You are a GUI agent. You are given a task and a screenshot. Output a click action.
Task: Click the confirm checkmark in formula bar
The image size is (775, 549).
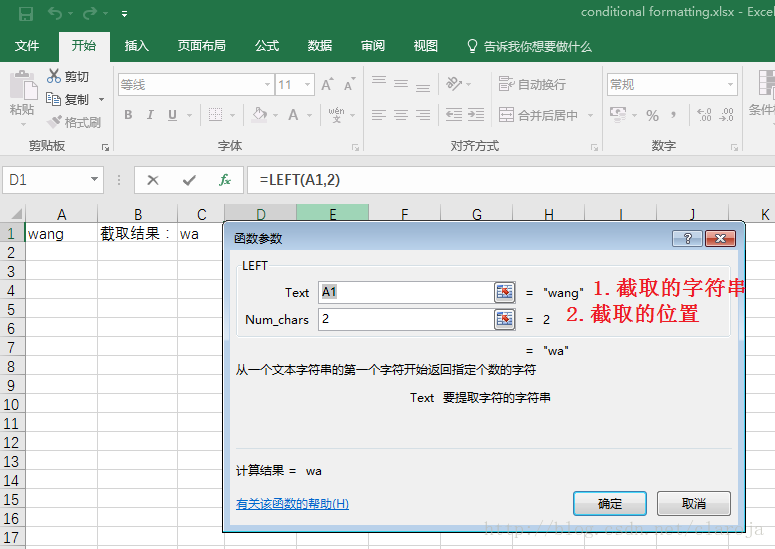pos(189,180)
